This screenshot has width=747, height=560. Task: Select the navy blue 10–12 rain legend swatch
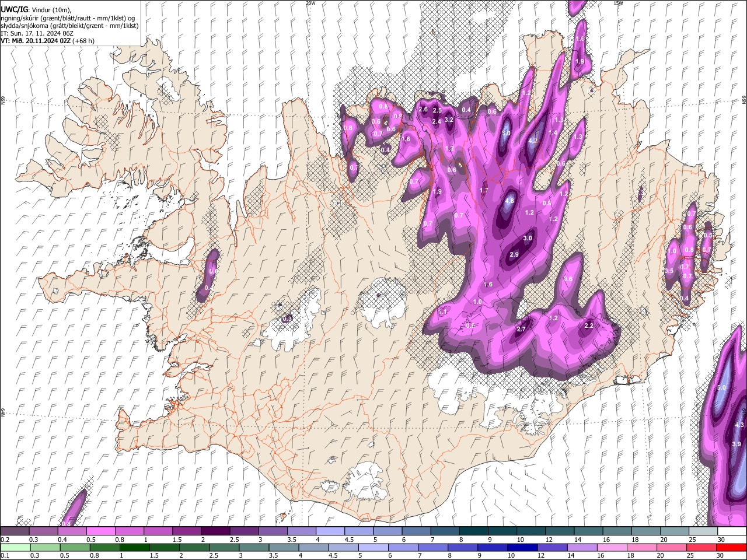click(x=522, y=547)
